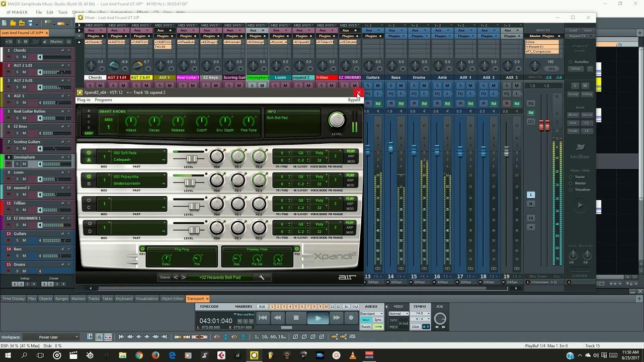Viewport: 644px width, 362px height.
Task: Click the EQ icon on the Master channel strip
Action: point(531,104)
